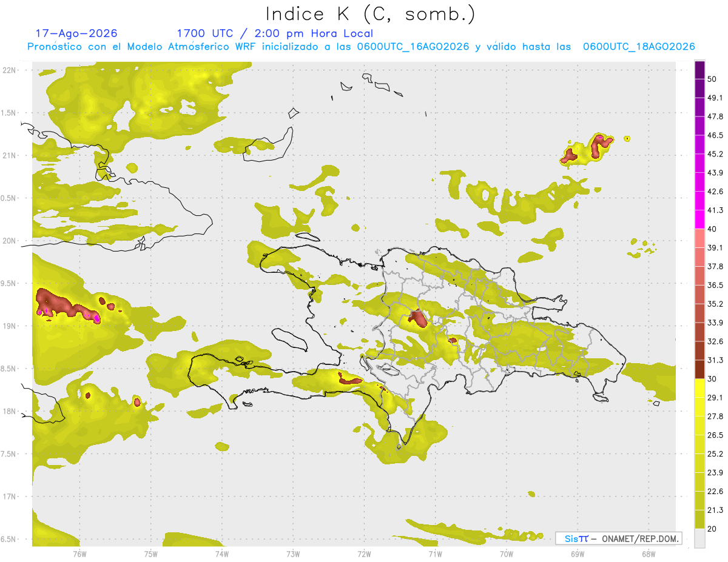Click the '36.5' color scale value

coord(715,285)
